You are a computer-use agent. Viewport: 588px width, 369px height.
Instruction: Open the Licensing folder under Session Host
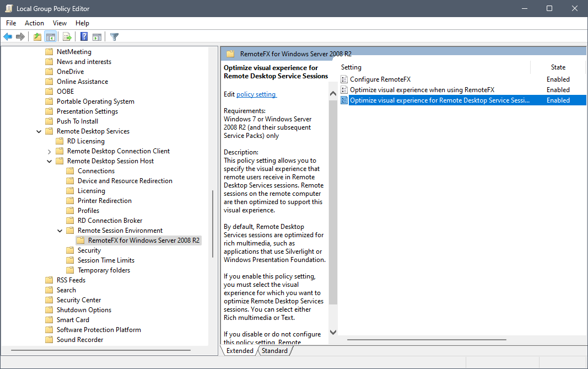(91, 191)
